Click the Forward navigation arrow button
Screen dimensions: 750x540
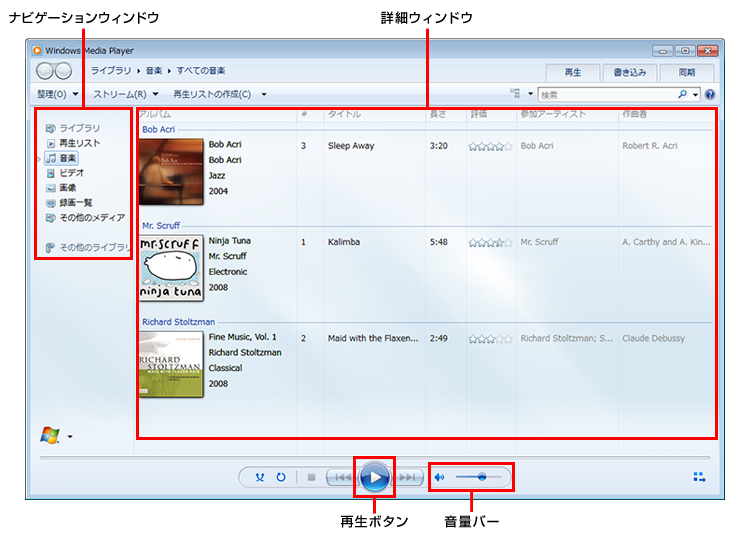(63, 71)
